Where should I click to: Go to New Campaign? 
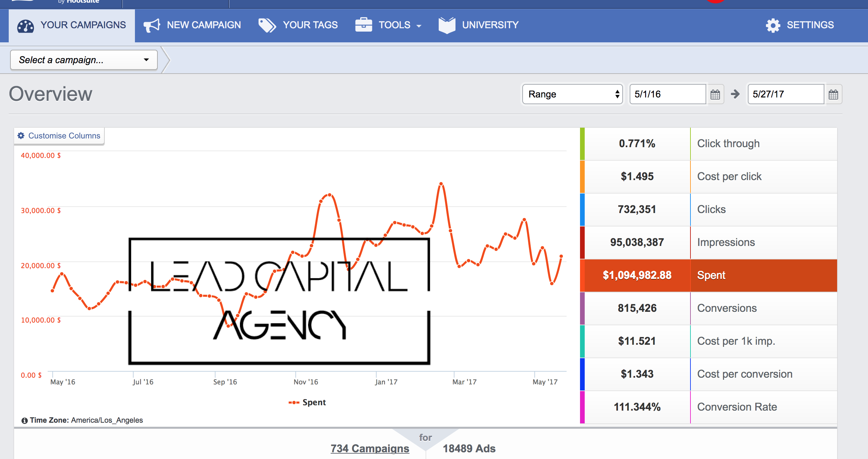coord(192,25)
